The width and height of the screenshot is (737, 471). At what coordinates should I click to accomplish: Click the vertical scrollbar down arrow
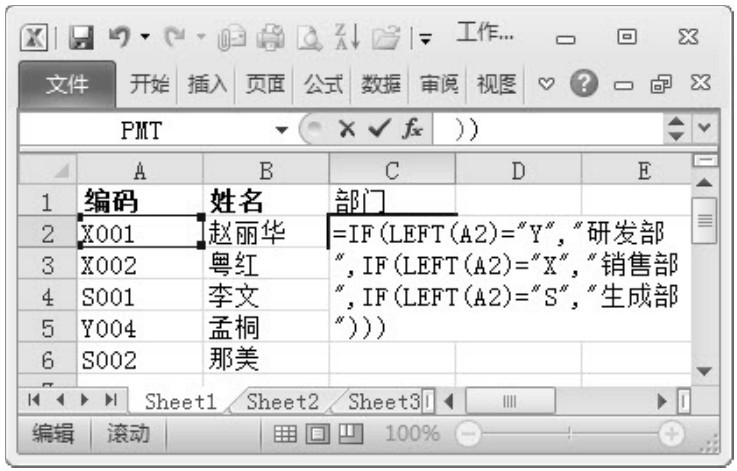pyautogui.click(x=704, y=371)
